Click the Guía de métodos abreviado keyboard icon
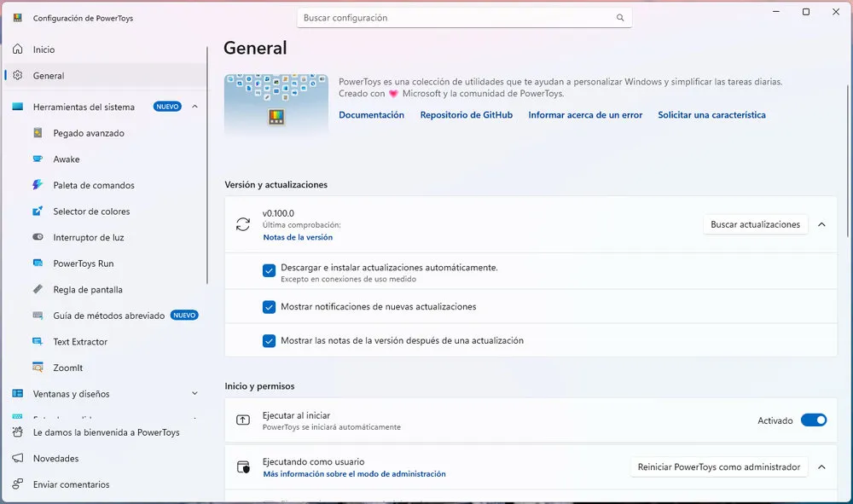The height and width of the screenshot is (504, 853). 38,316
